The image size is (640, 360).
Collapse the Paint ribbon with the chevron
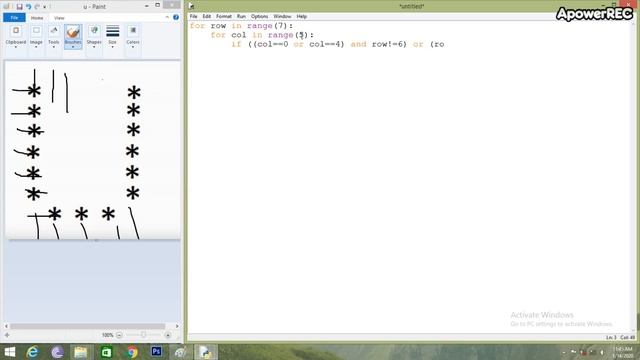click(167, 17)
